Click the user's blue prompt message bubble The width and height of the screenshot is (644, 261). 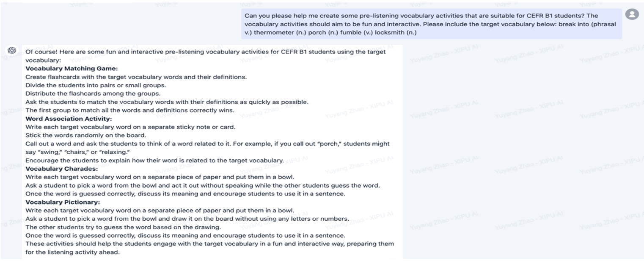431,24
